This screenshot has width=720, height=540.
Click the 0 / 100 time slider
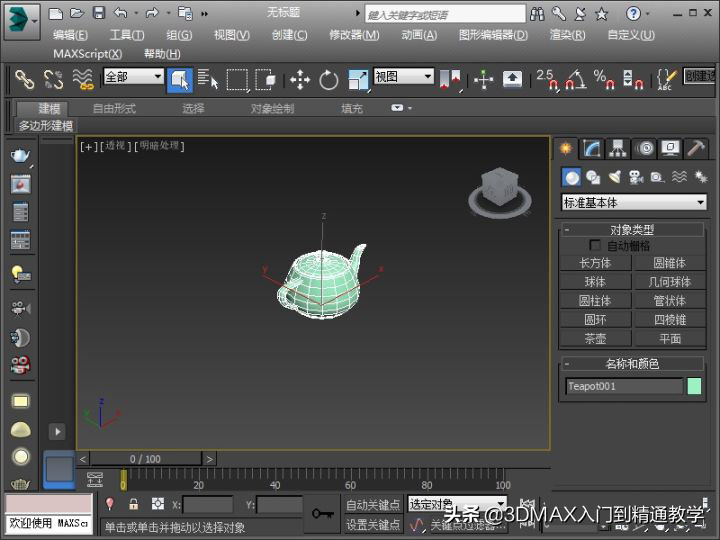146,459
